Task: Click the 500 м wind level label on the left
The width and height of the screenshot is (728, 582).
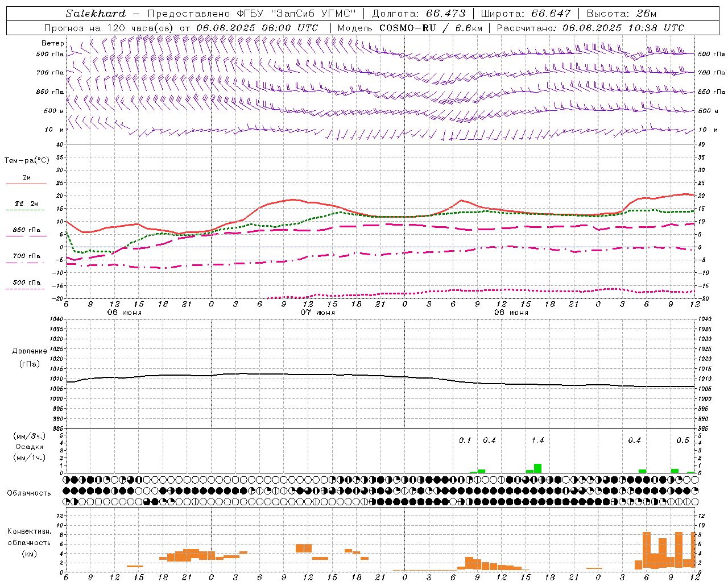Action: [x=54, y=111]
